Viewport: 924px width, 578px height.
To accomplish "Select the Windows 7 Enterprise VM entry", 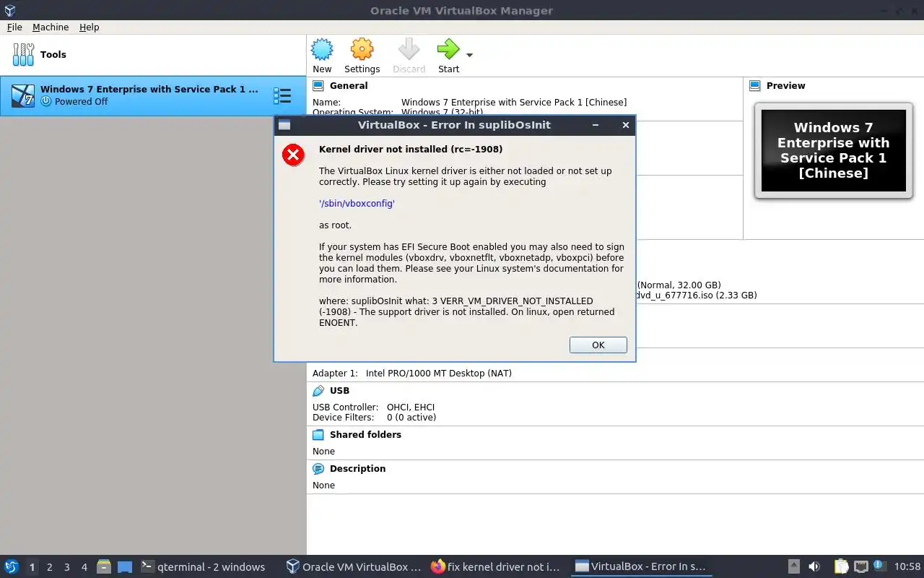I will click(153, 95).
